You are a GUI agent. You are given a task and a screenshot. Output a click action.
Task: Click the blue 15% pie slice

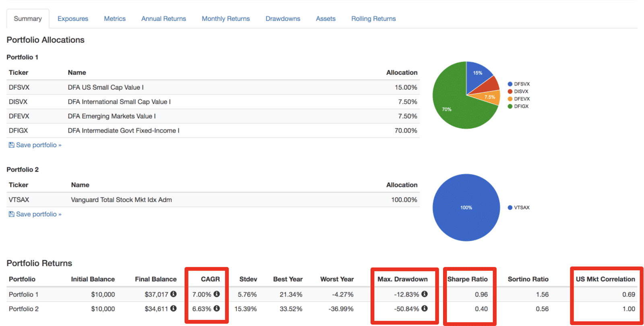(477, 74)
